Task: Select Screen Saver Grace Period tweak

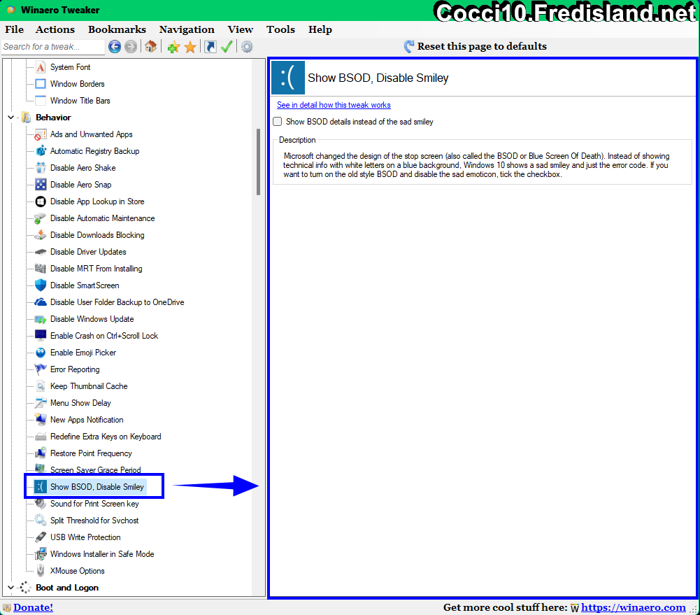Action: (96, 470)
